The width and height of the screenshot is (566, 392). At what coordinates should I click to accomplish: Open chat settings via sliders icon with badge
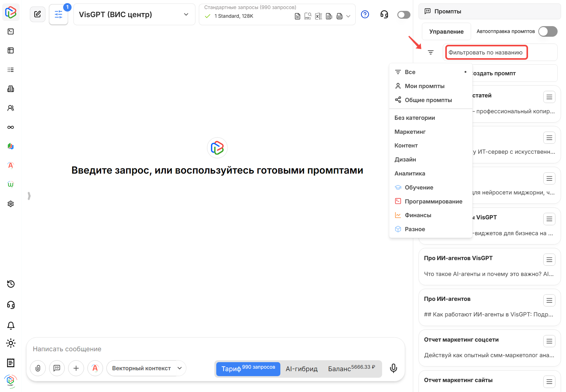pos(58,14)
